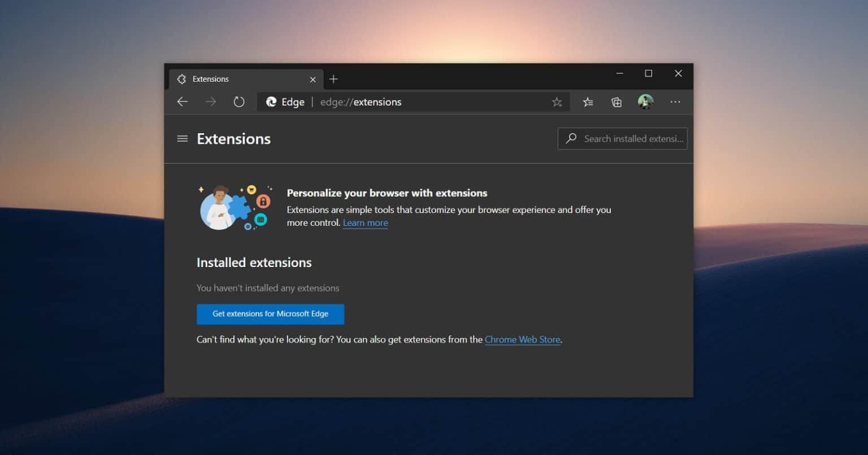868x455 pixels.
Task: Click the Installed extensions heading
Action: (x=254, y=262)
